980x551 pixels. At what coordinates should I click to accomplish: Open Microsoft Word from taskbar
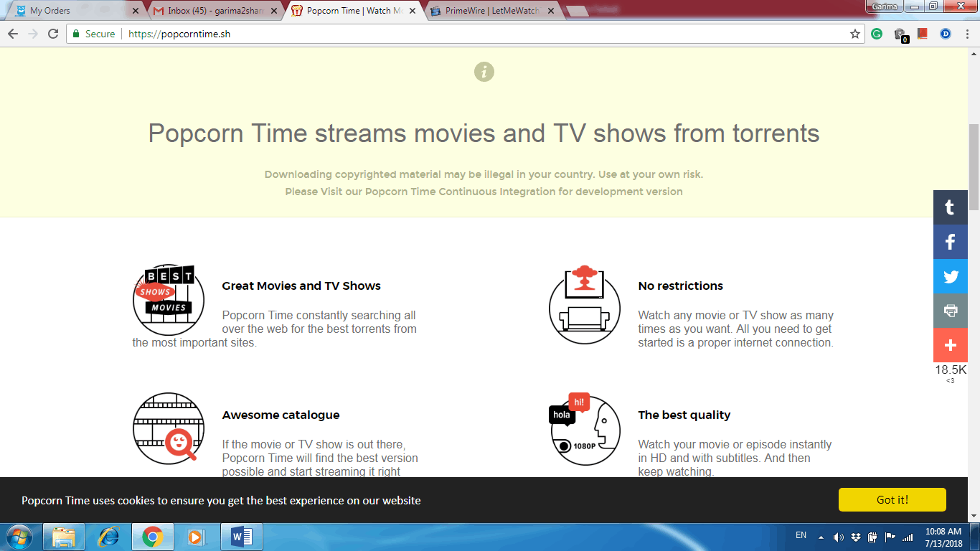tap(242, 536)
